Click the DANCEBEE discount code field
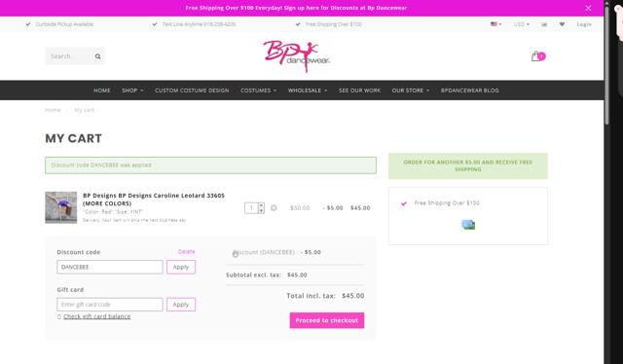Viewport: 623px width, 364px height. tap(110, 267)
